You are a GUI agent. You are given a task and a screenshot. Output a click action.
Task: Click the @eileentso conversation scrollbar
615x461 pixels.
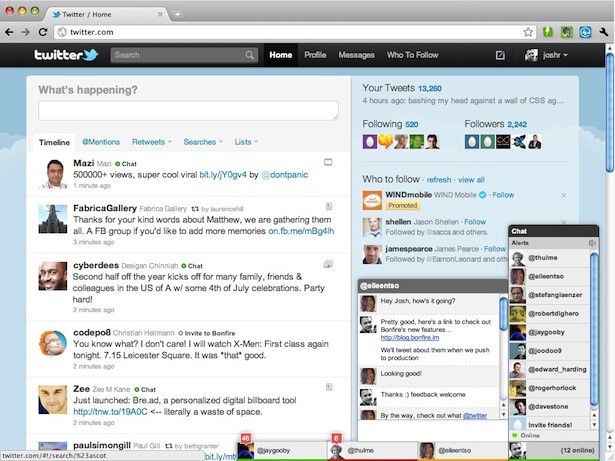point(503,316)
